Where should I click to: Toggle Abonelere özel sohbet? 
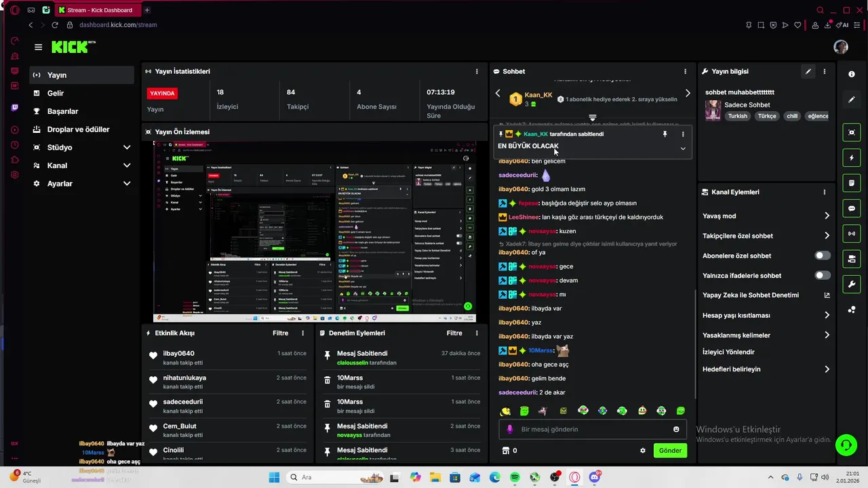[823, 256]
